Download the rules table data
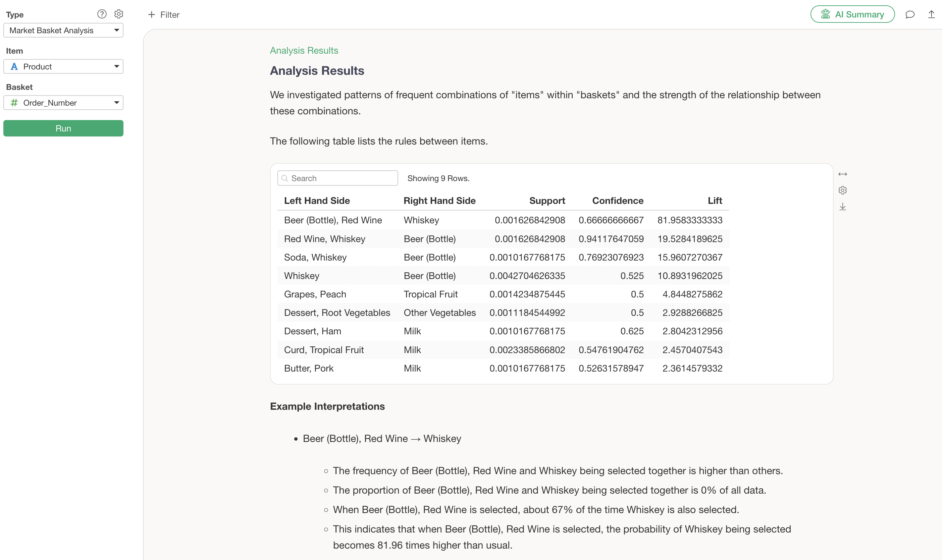Viewport: 942px width, 560px height. [842, 207]
